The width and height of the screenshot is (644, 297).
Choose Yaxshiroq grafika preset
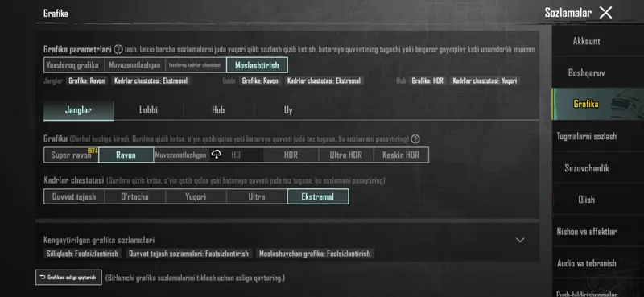72,65
